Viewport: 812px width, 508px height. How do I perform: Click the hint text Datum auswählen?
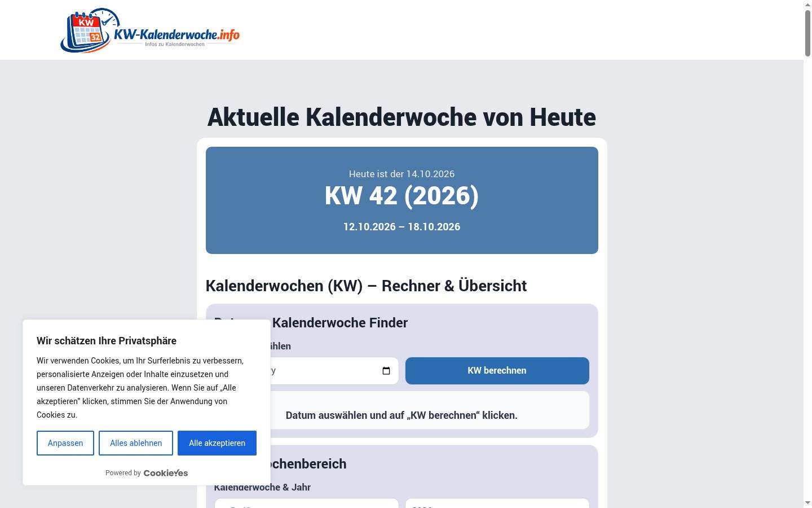click(x=401, y=415)
